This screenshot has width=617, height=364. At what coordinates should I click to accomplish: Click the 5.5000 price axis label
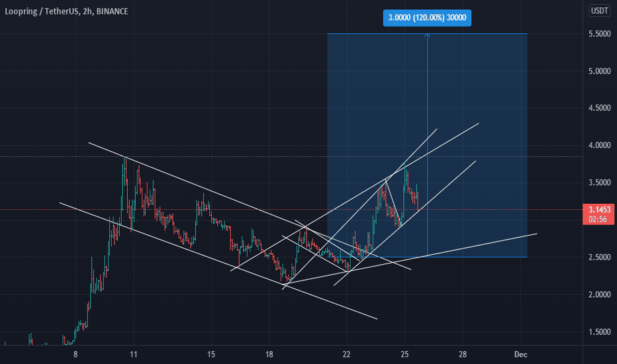(599, 34)
